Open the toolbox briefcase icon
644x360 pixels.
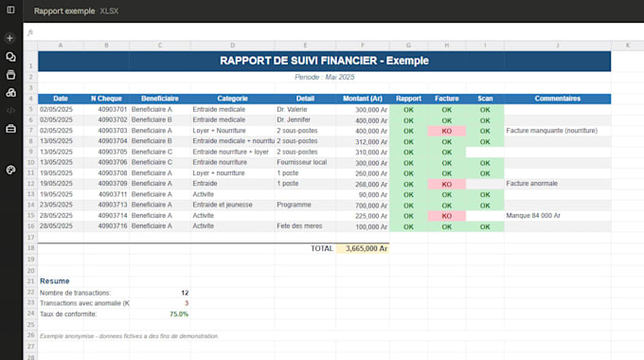pos(10,129)
